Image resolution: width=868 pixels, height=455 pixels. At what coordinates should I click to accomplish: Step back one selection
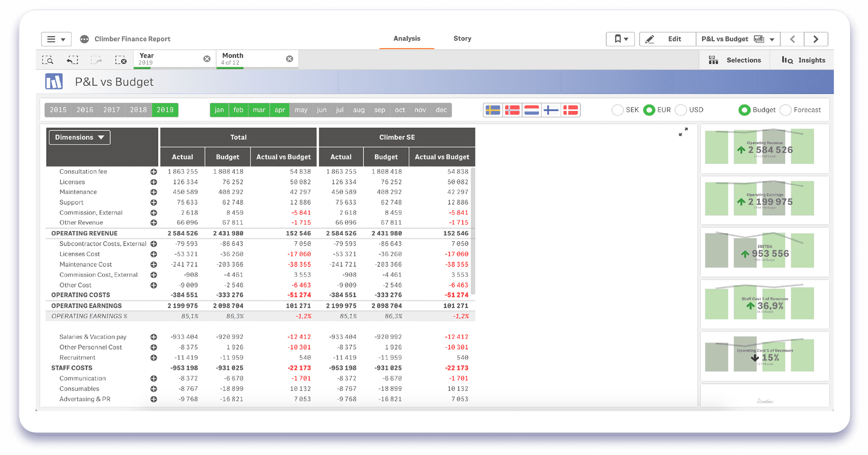72,60
